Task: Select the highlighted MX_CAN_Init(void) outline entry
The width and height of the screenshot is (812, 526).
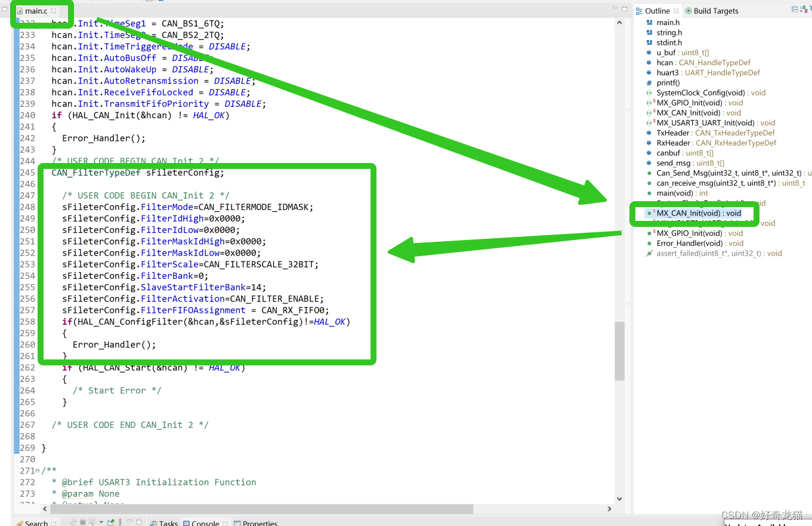Action: [x=694, y=213]
